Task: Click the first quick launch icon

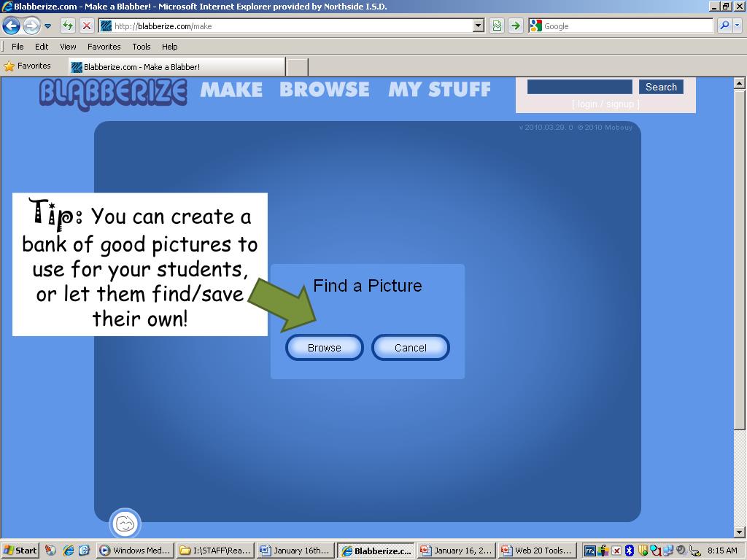Action: [x=50, y=551]
